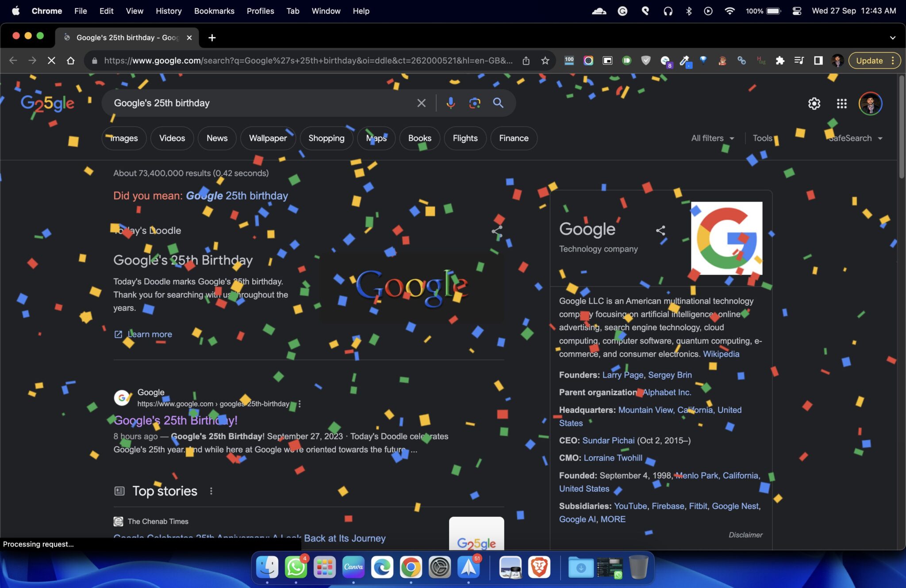This screenshot has width=906, height=588.
Task: Click the Sundar Pichai link
Action: pyautogui.click(x=608, y=440)
